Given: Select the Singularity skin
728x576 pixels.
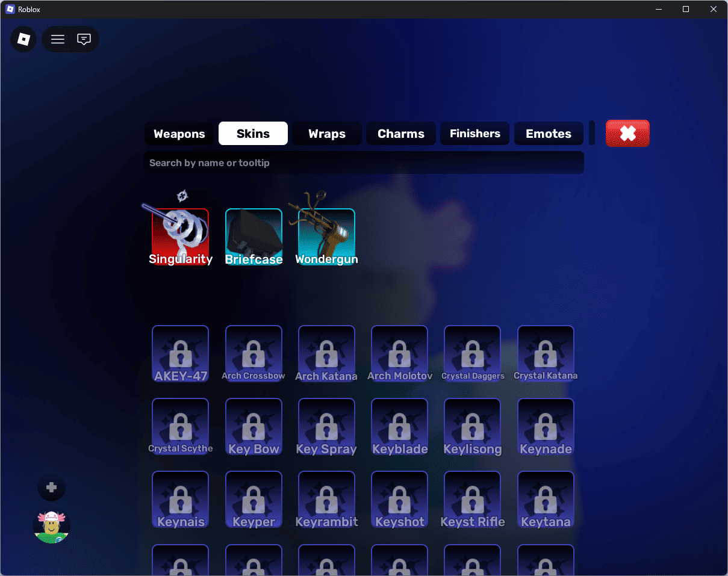Looking at the screenshot, I should click(x=181, y=237).
